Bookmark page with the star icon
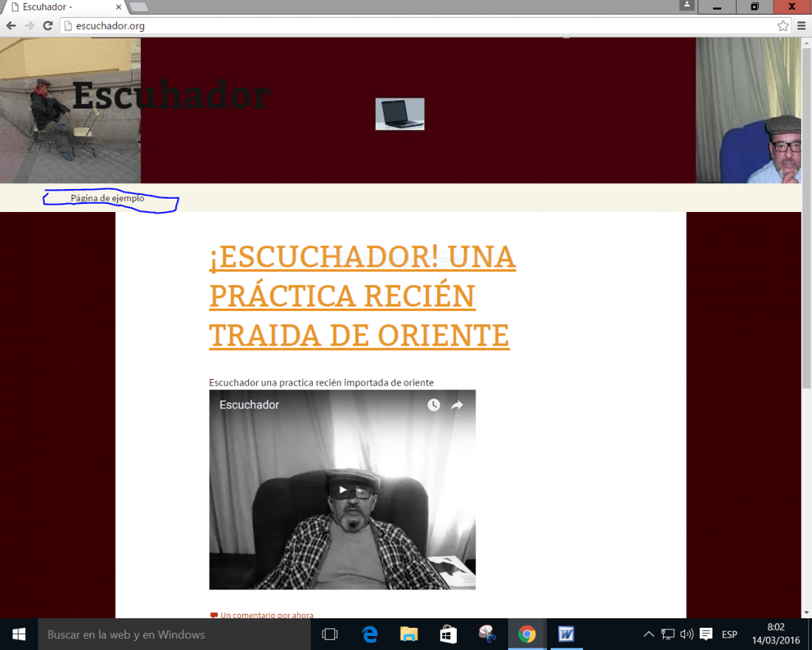This screenshot has height=650, width=812. coord(783,26)
